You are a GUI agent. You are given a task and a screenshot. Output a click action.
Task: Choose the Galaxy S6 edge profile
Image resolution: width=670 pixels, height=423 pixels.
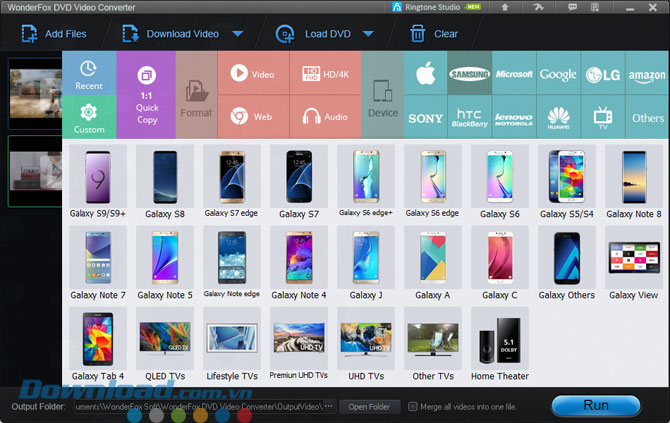pyautogui.click(x=432, y=182)
